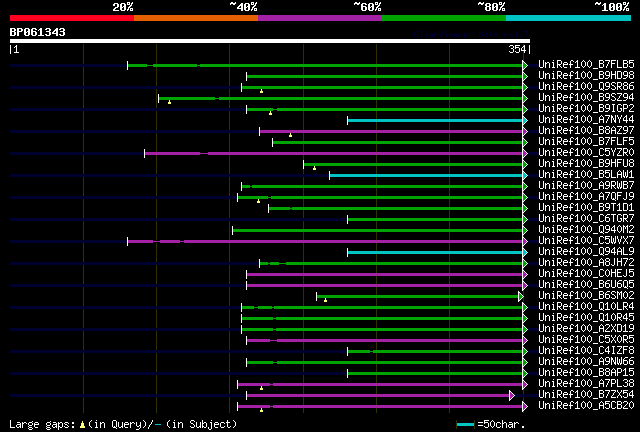
Task: Click the UniRef100_Q10R45 label
Action: coord(586,318)
